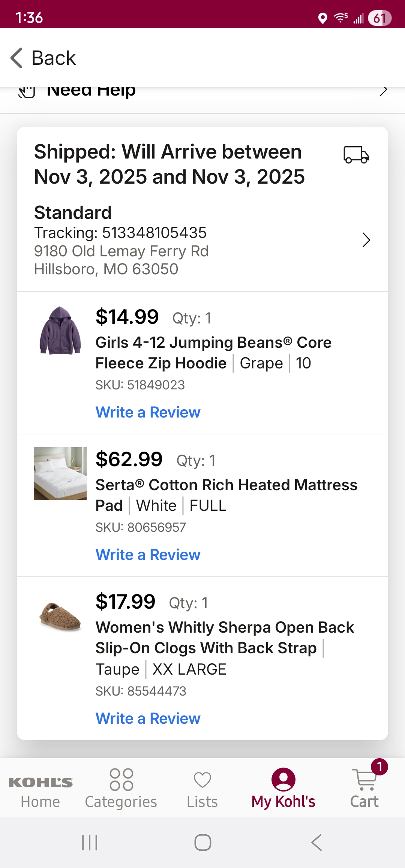View the Serta mattress pad thumbnail

coord(60,473)
